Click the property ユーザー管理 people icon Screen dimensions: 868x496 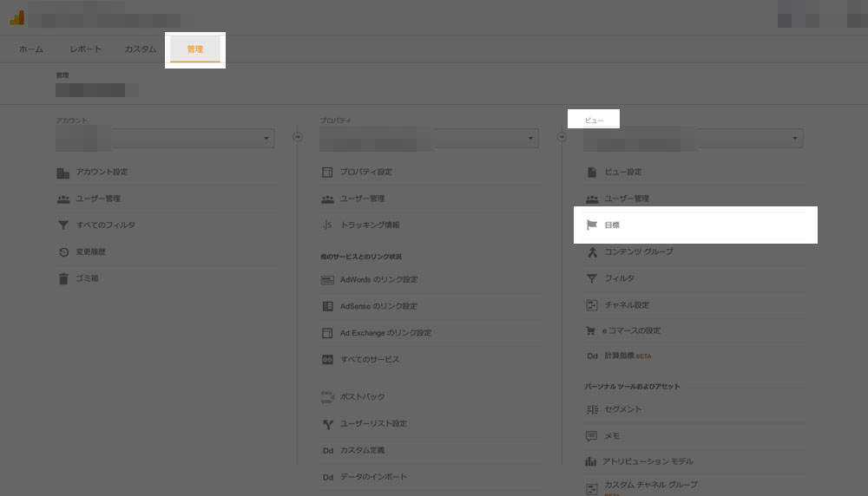coord(328,199)
